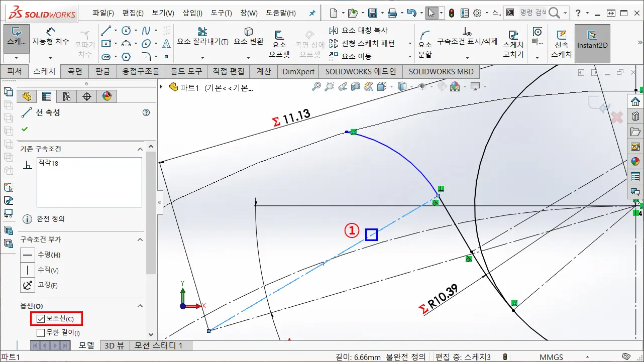644x362 pixels.
Task: Click the Print icon in title toolbar
Action: click(392, 13)
